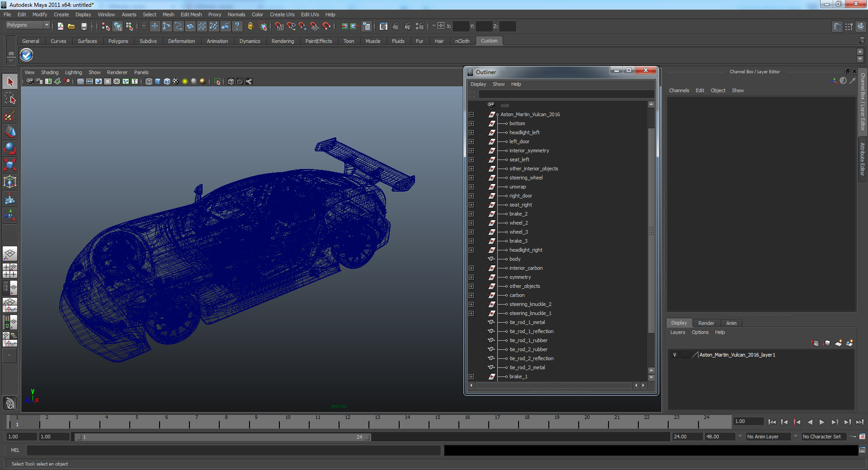The image size is (868, 470).
Task: Choose the Show Manipulator tool
Action: [x=10, y=216]
